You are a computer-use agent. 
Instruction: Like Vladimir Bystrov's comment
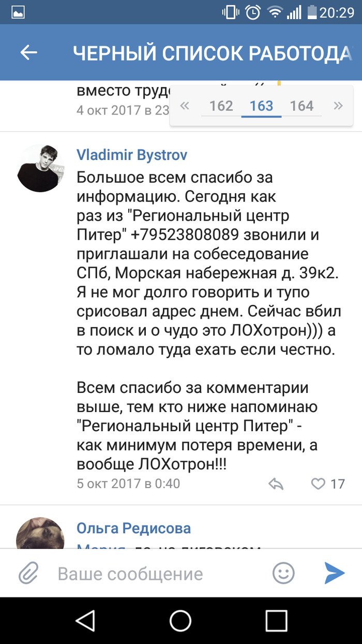click(x=318, y=484)
